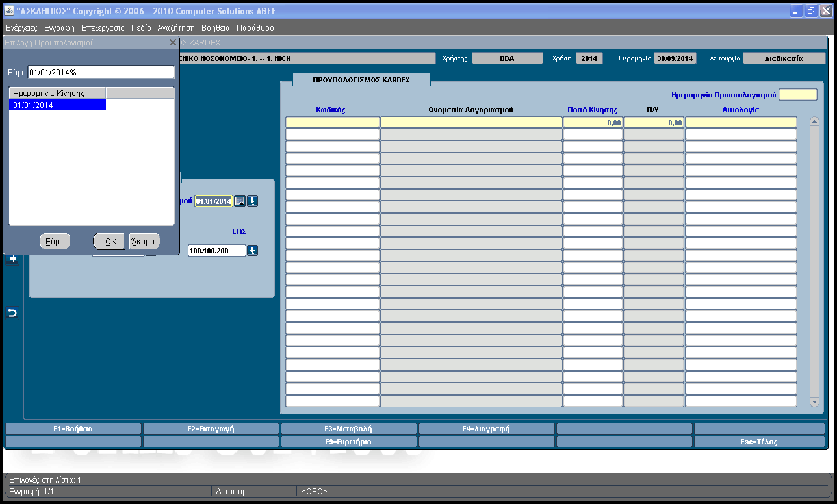This screenshot has width=837, height=504.
Task: Click the vertical scrollbar track of the Kardex table
Action: coord(814,262)
